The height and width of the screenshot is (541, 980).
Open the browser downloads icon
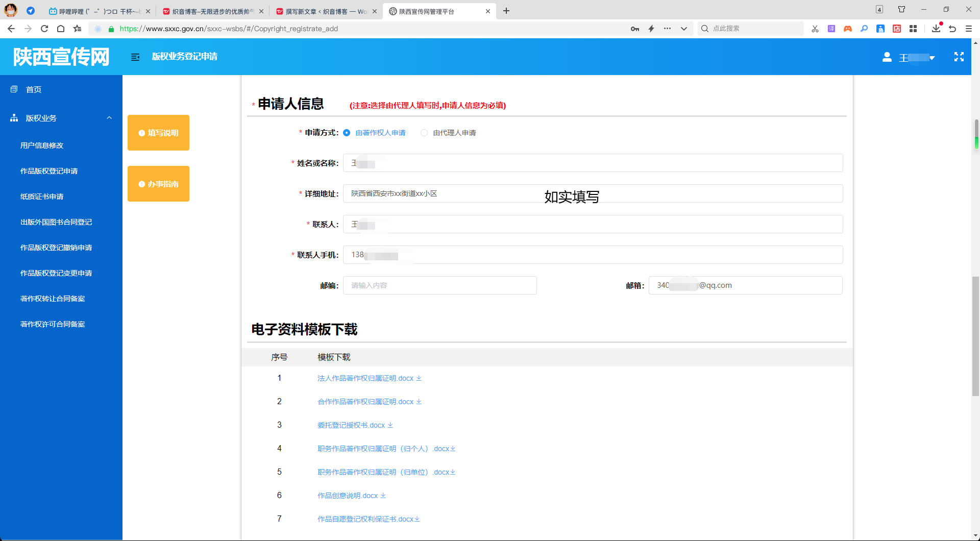pyautogui.click(x=936, y=29)
